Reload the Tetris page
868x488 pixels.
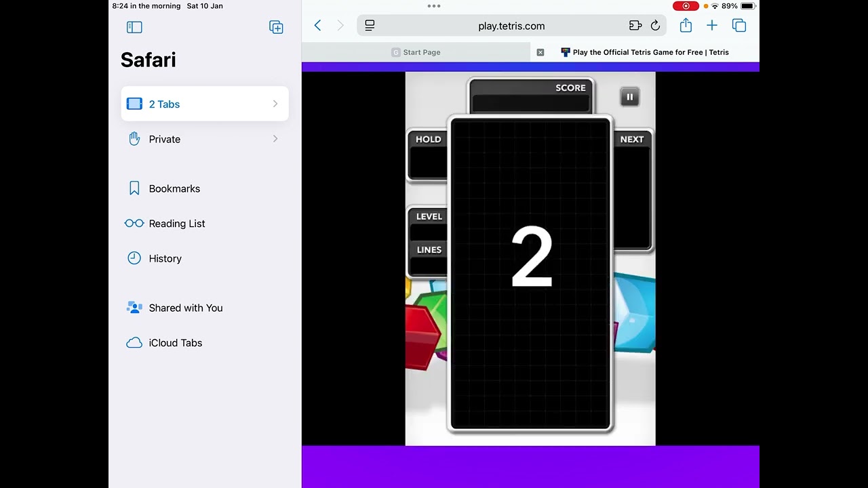pos(655,26)
